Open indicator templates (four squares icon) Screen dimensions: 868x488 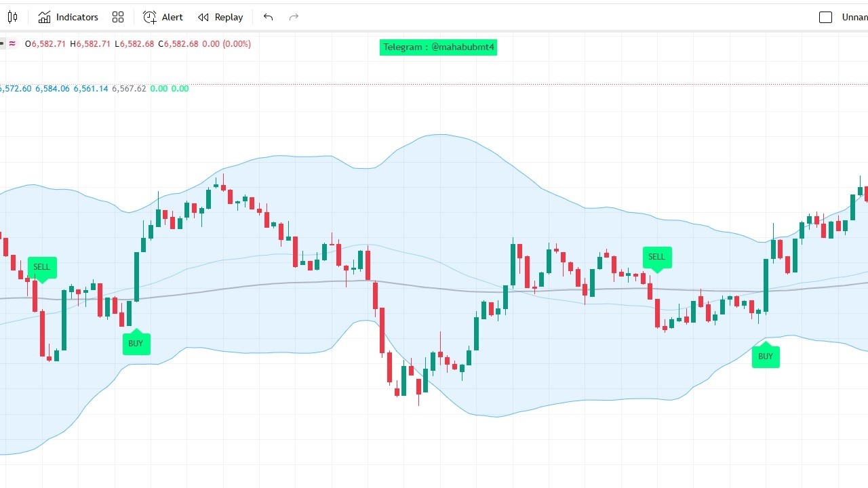(118, 17)
